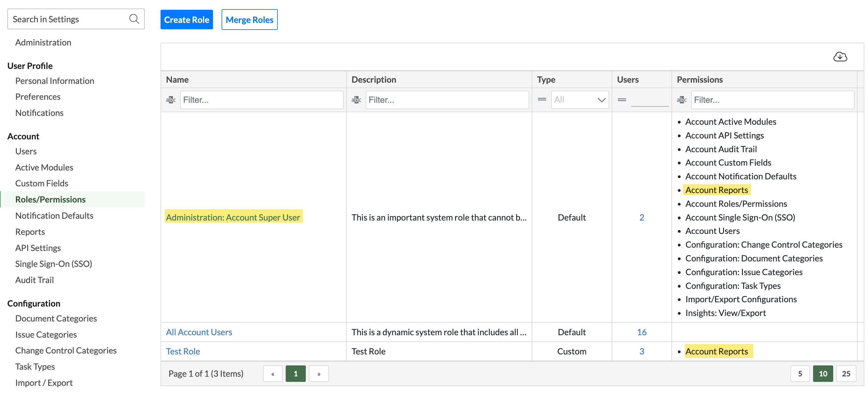Open the Description filter operation icon
868x402 pixels.
pyautogui.click(x=356, y=100)
